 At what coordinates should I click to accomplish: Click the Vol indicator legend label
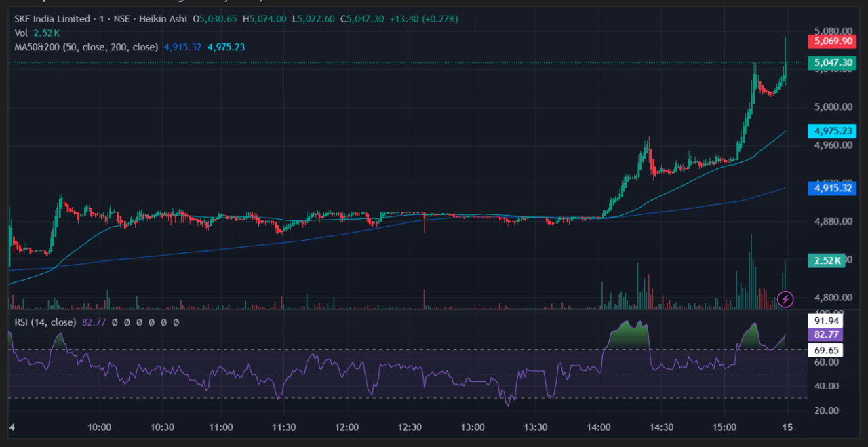tap(21, 33)
